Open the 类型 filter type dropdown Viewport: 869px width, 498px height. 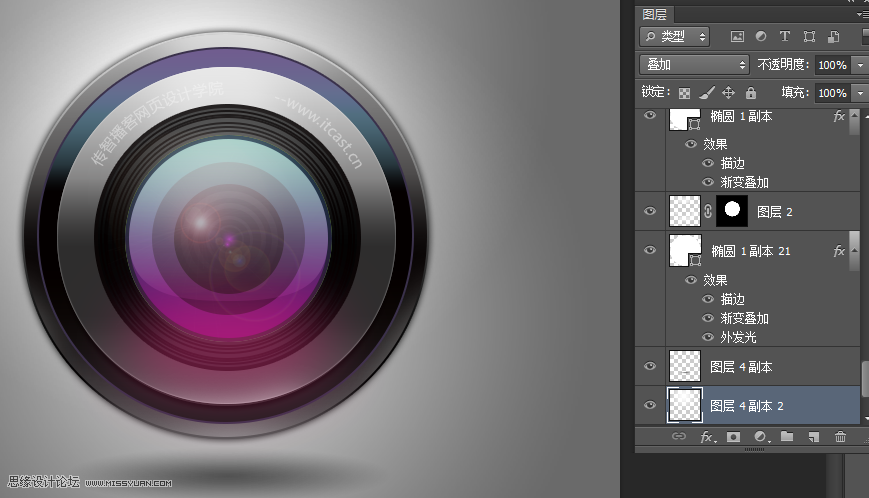[675, 37]
